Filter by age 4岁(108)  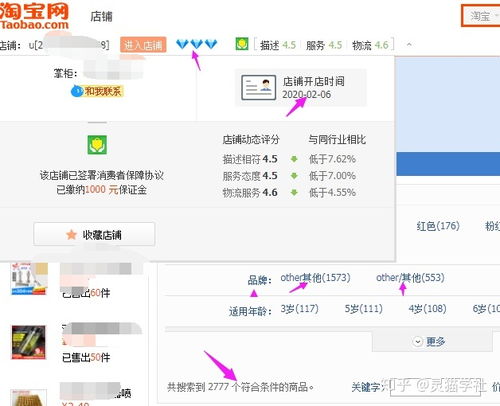pyautogui.click(x=427, y=309)
